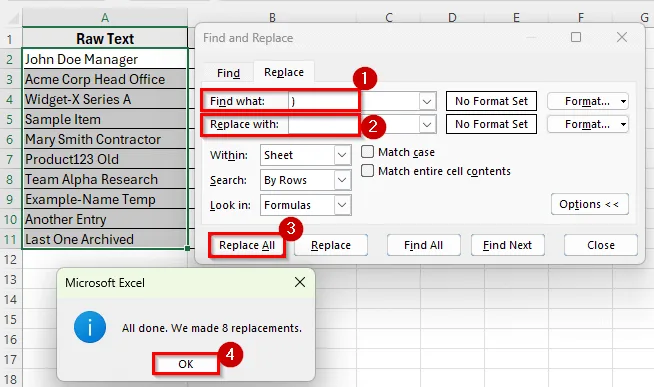654x387 pixels.
Task: Click the Find what input field
Action: pyautogui.click(x=354, y=101)
